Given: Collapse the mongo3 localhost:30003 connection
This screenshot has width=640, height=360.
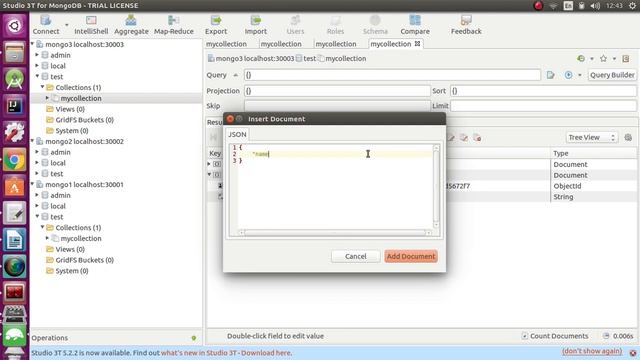Looking at the screenshot, I should point(33,43).
